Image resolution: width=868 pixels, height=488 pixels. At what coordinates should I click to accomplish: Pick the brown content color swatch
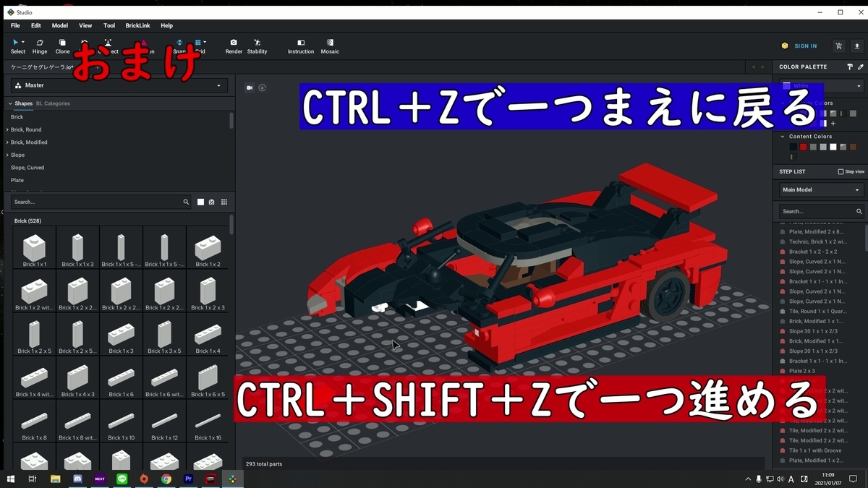[x=852, y=147]
